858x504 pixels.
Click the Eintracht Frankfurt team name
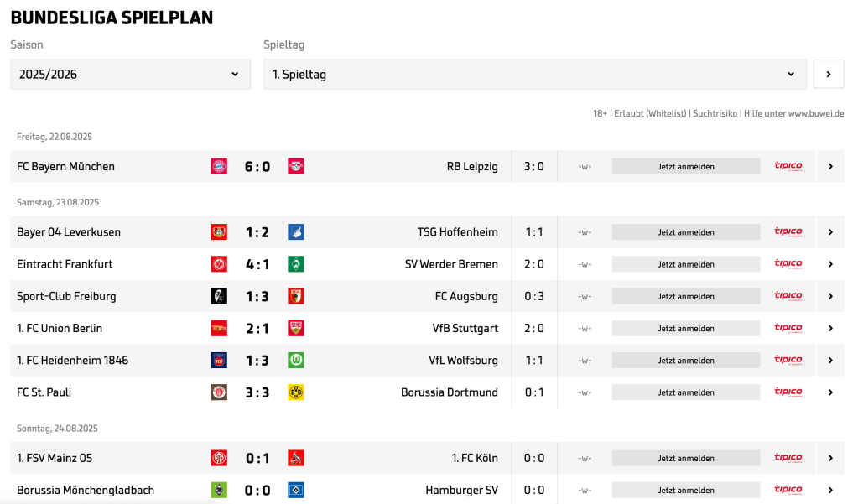[65, 264]
